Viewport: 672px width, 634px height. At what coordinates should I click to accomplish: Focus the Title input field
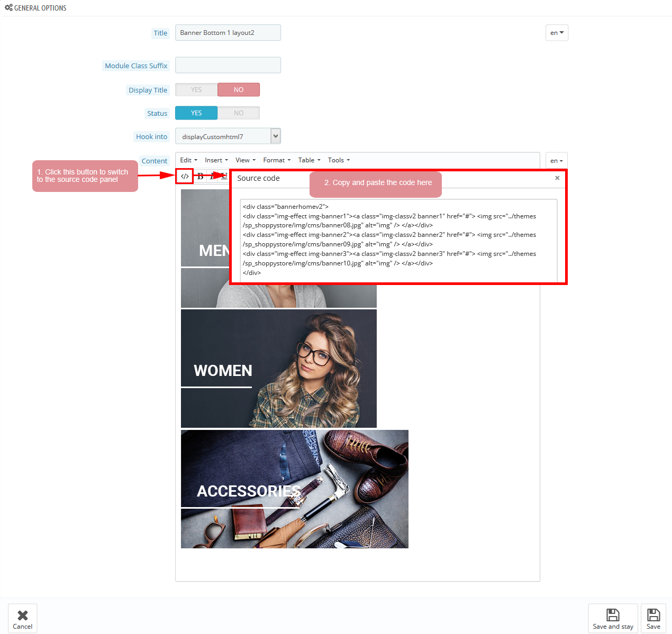coord(228,33)
